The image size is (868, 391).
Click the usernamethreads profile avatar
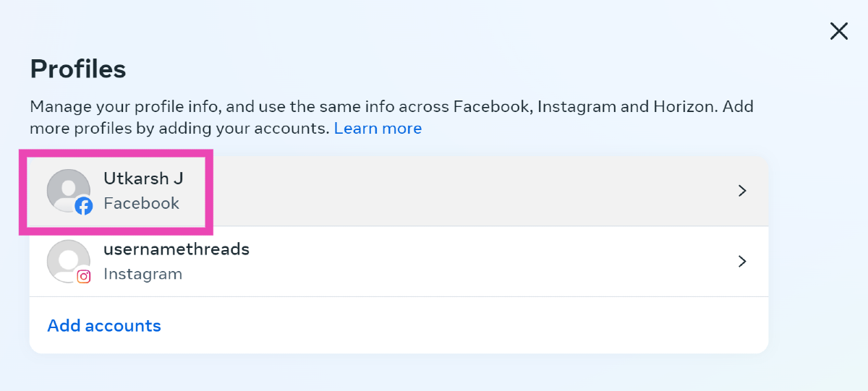[x=67, y=259]
